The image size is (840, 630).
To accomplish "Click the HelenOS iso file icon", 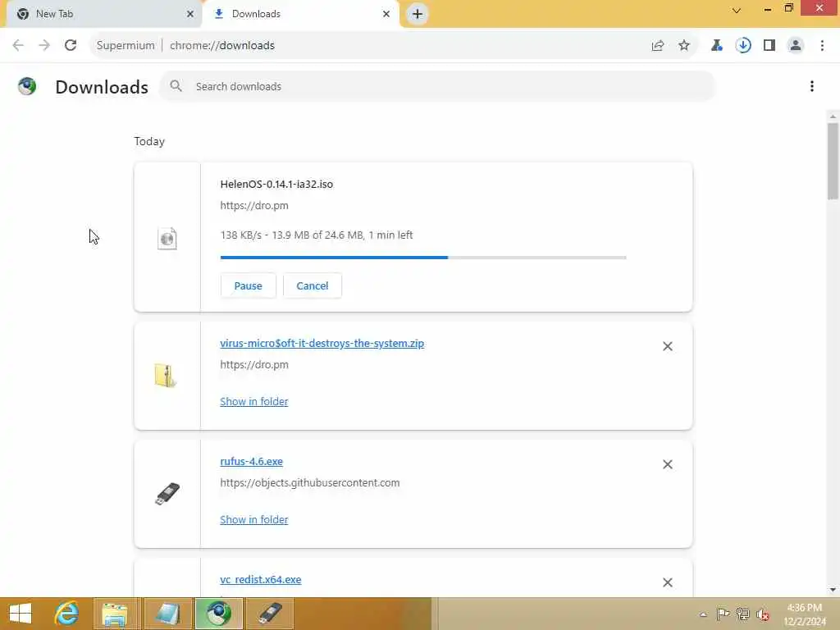I will point(167,239).
